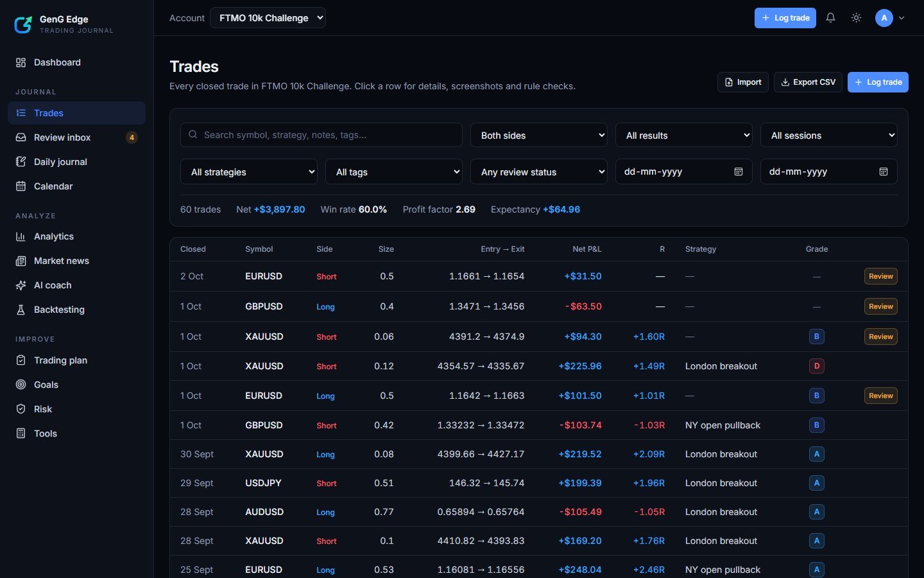The height and width of the screenshot is (578, 924).
Task: Click Log trade button beside Export CSV
Action: [878, 82]
